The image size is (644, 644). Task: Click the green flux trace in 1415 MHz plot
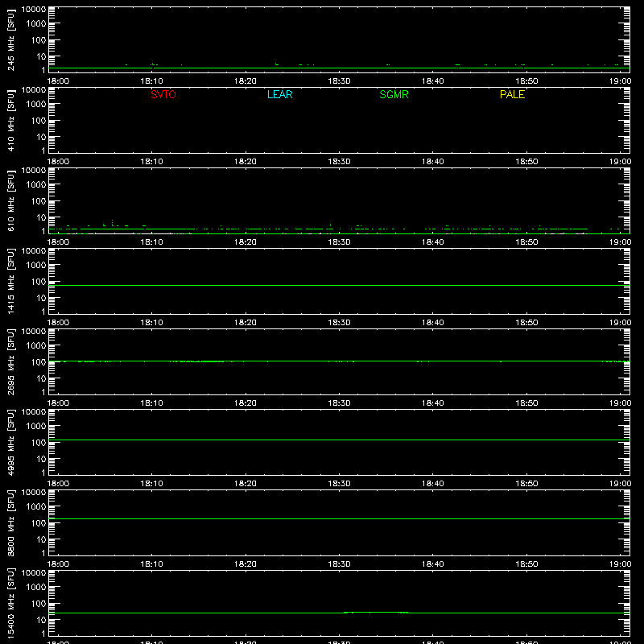(x=339, y=285)
